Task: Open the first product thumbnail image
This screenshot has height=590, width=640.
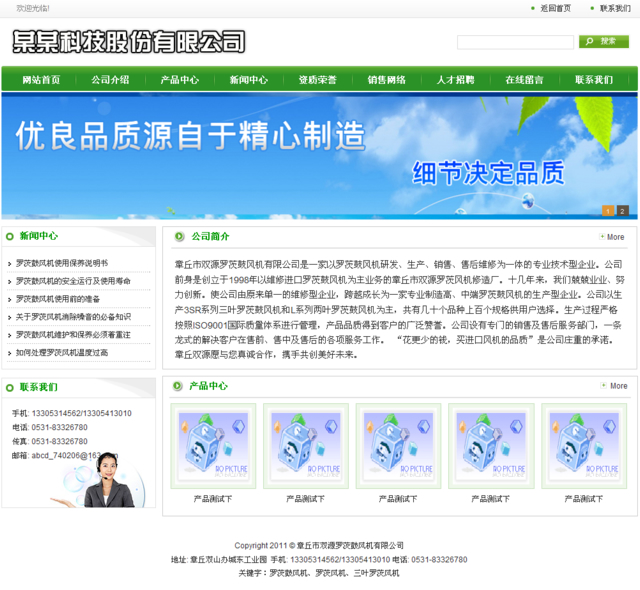Action: tap(212, 446)
